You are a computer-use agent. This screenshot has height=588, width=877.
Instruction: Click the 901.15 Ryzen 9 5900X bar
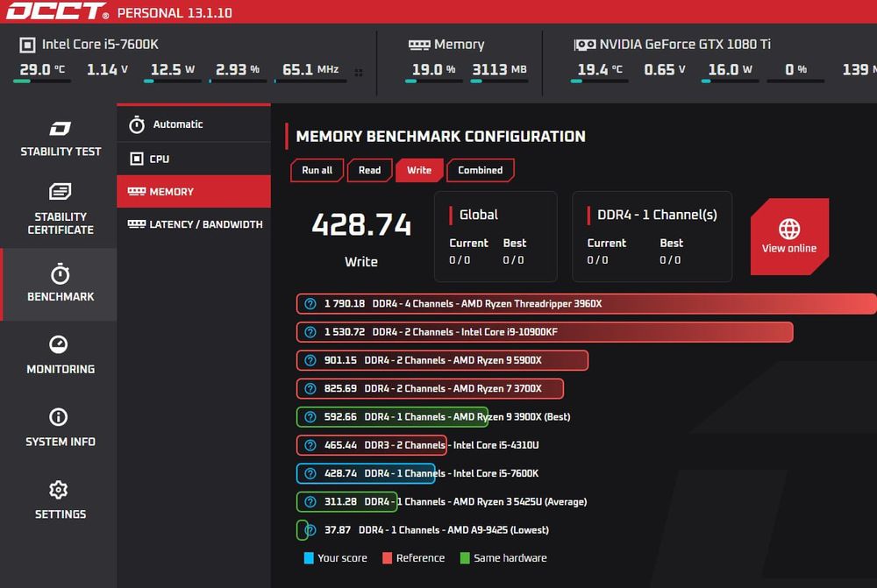click(442, 360)
